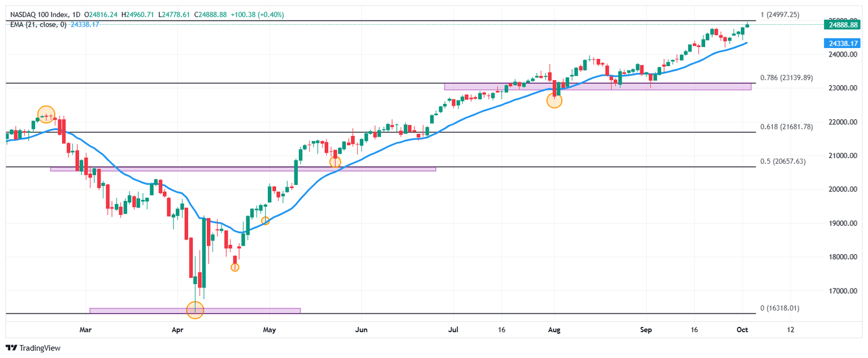Select the small orange circle at mid-April low
868x358 pixels.
(235, 267)
